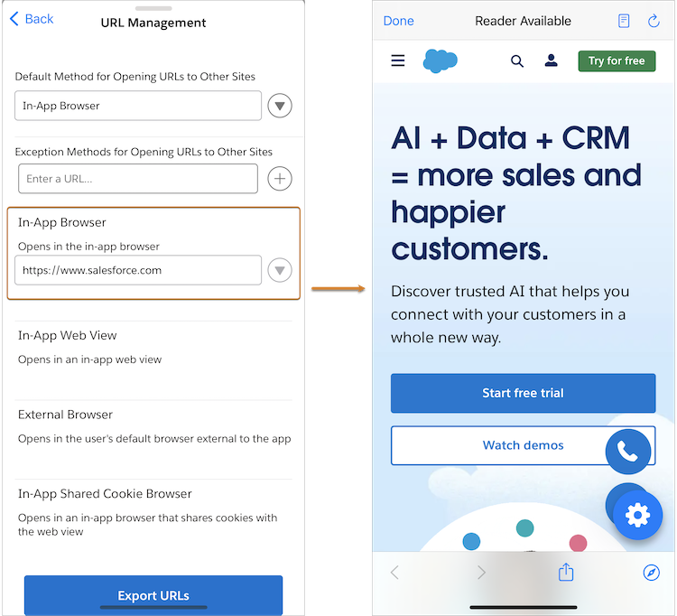Click the Salesforce cloud logo
This screenshot has width=677, height=616.
point(440,61)
